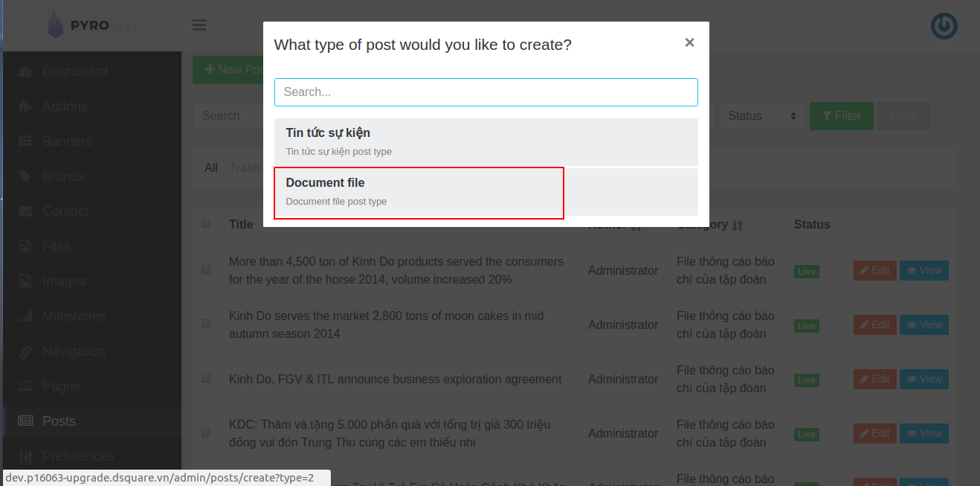Select the Document file post type

[x=419, y=192]
